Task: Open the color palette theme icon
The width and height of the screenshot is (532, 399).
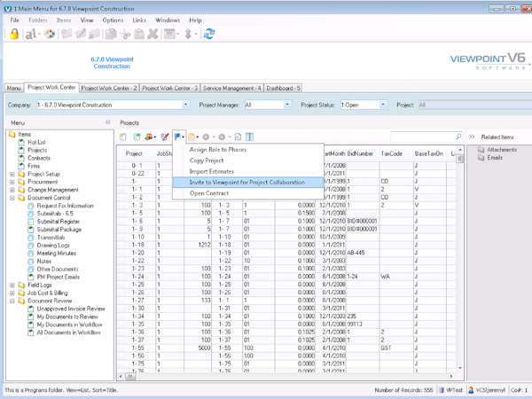Action: point(49,35)
